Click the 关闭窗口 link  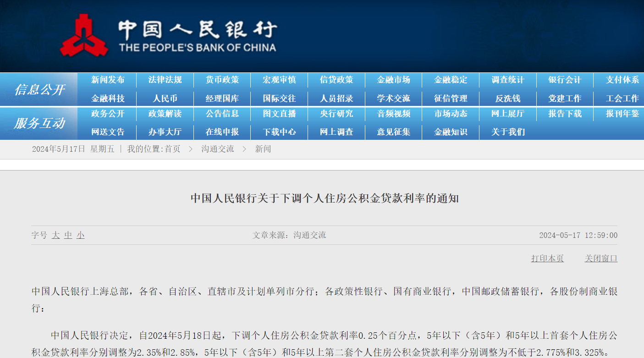(601, 259)
